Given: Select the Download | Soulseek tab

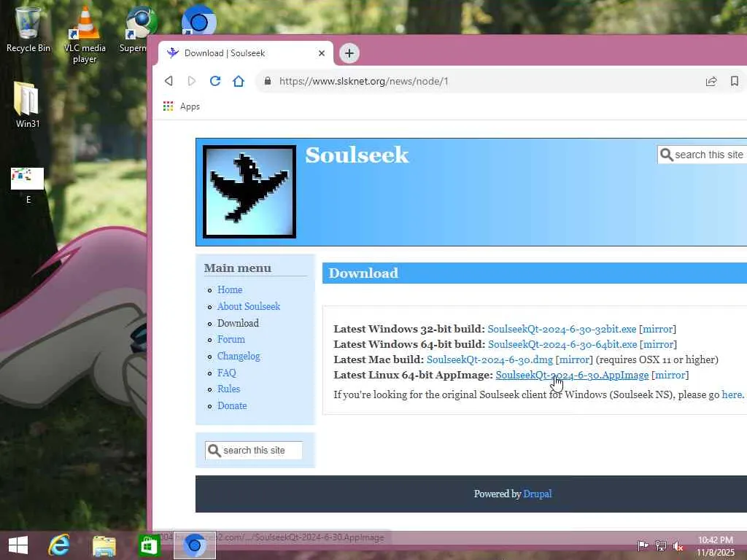Looking at the screenshot, I should [x=245, y=52].
